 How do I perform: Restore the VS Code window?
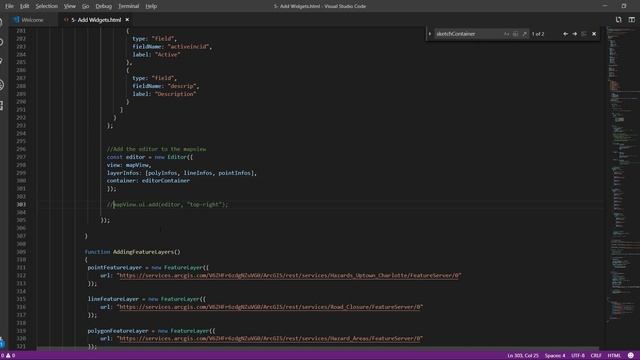(x=624, y=6)
